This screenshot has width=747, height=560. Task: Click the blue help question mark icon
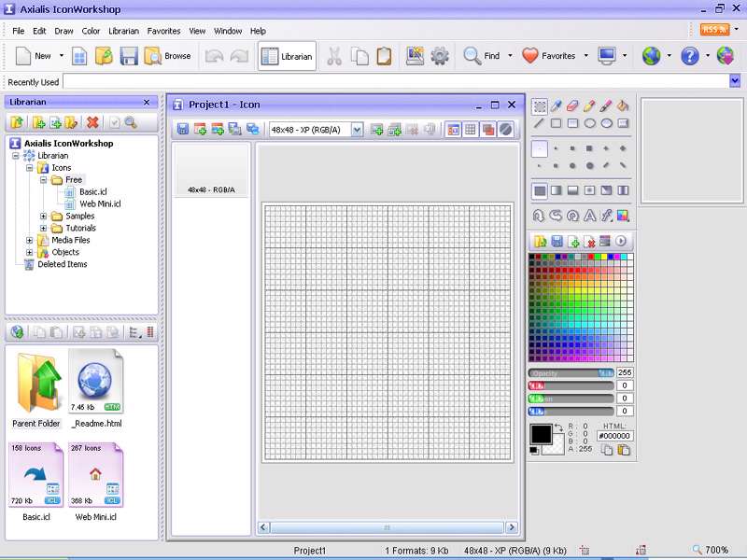pos(689,56)
